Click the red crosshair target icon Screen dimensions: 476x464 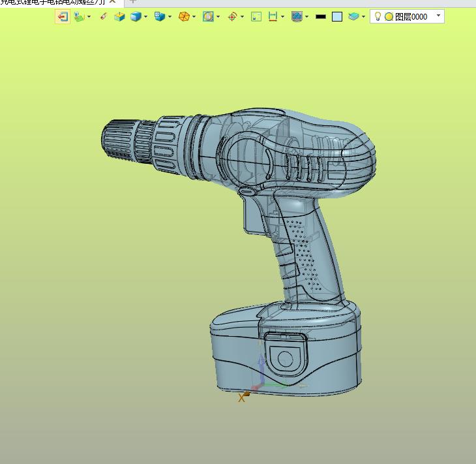coord(232,16)
